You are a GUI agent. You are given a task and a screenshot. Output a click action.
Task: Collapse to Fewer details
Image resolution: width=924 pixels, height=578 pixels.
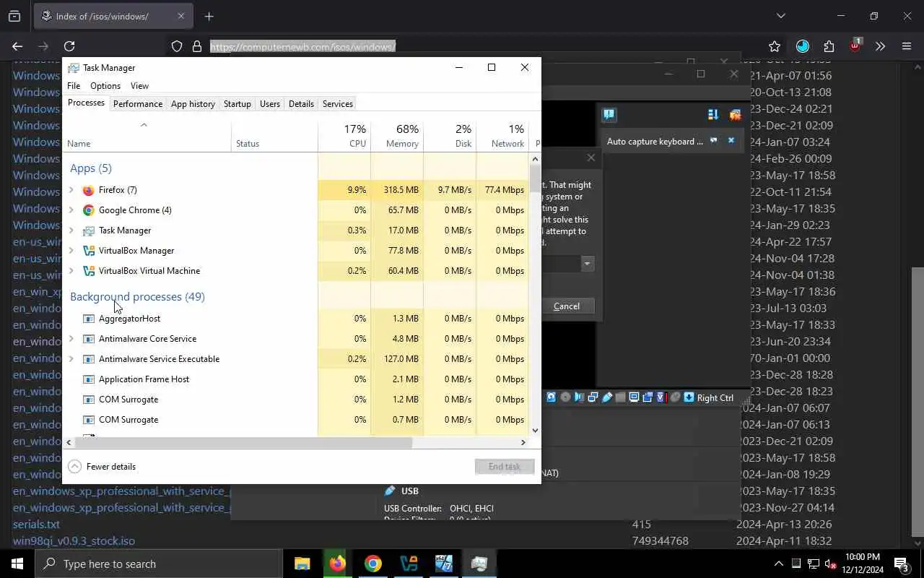tap(102, 467)
